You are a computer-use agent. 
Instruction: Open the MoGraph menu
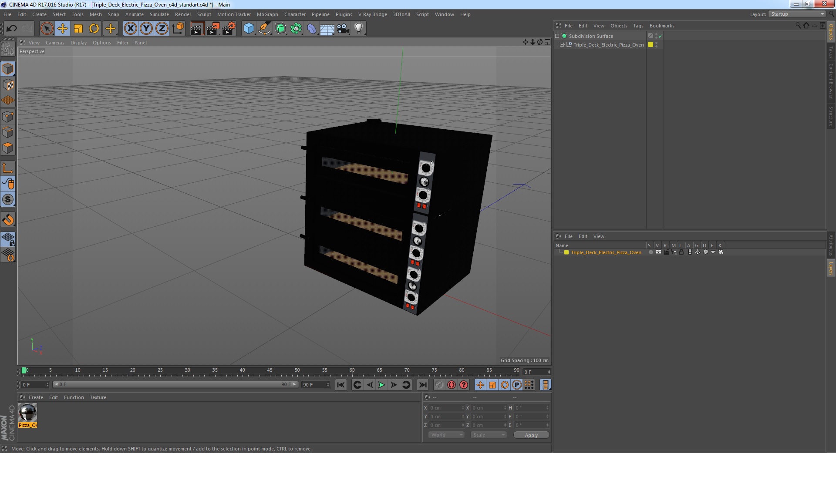coord(267,14)
